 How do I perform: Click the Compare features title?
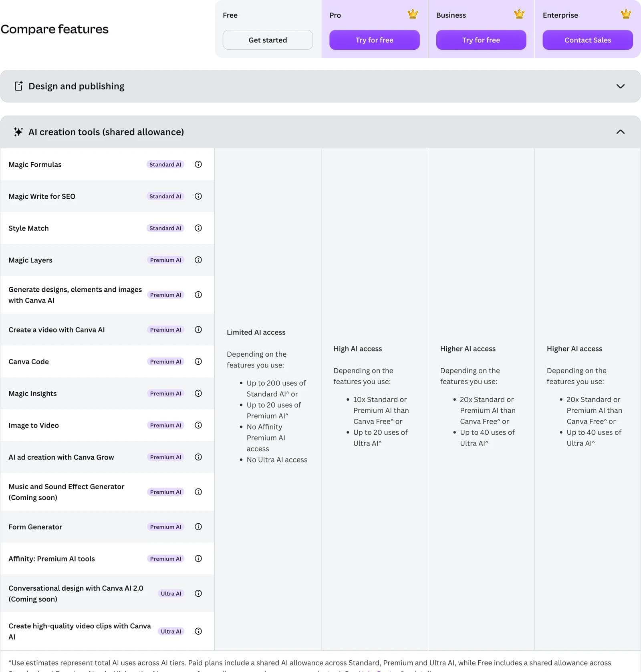[x=54, y=29]
